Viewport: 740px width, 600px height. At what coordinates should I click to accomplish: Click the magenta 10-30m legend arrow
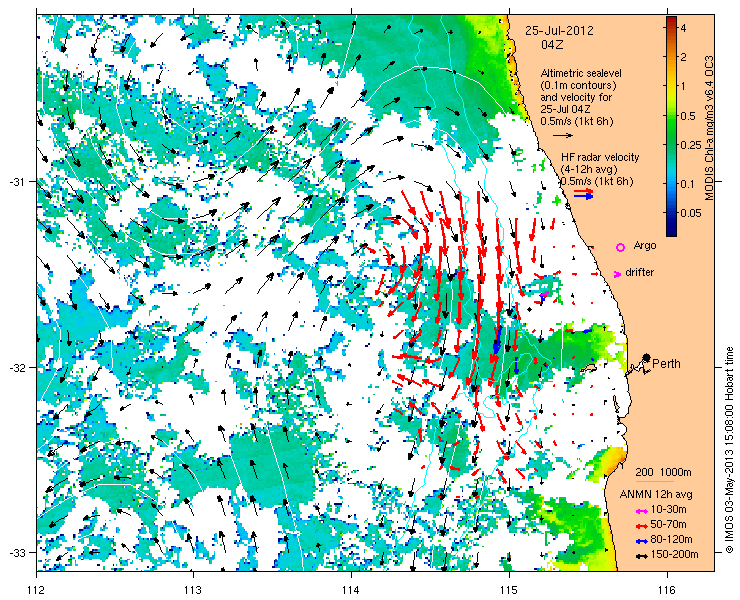(640, 511)
